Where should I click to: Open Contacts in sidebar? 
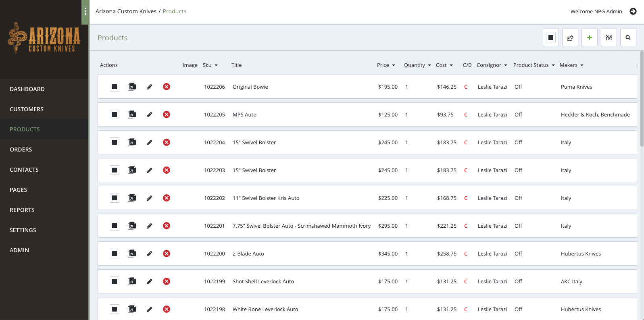click(x=44, y=170)
